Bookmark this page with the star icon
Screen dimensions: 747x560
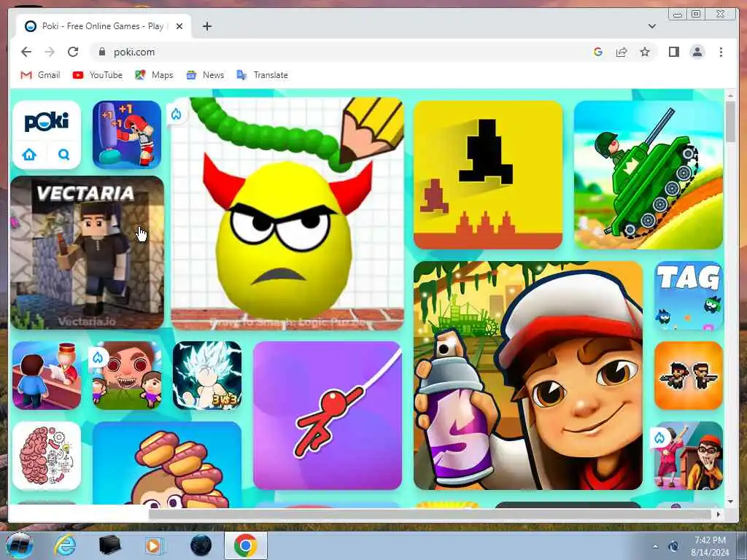(x=645, y=52)
